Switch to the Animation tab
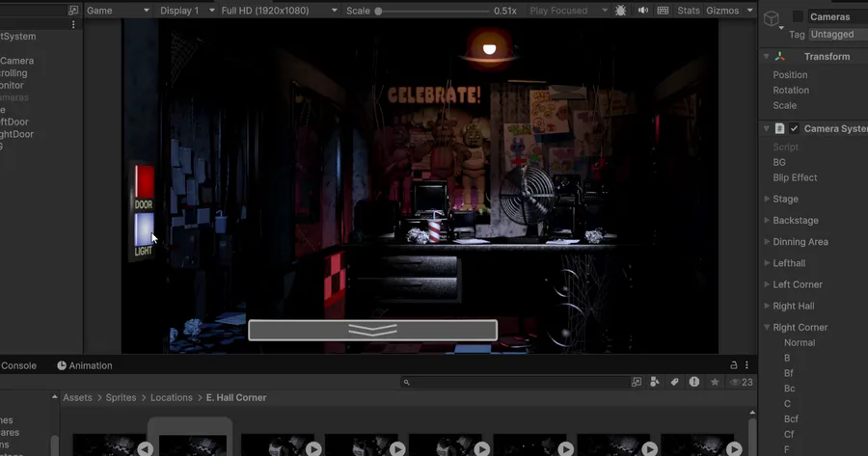Image resolution: width=868 pixels, height=456 pixels. (x=85, y=365)
